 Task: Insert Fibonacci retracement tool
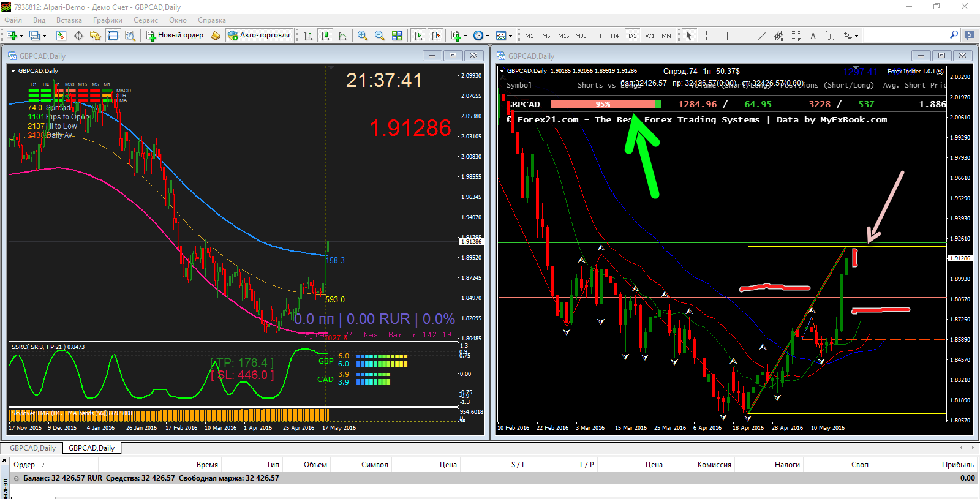click(796, 36)
